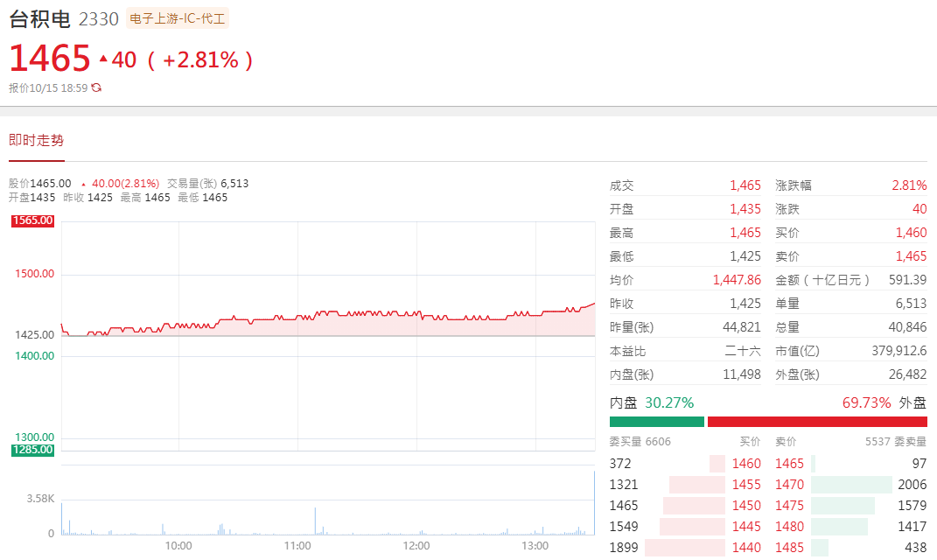Click the 1440 bid price entry
The image size is (937, 560).
[745, 548]
